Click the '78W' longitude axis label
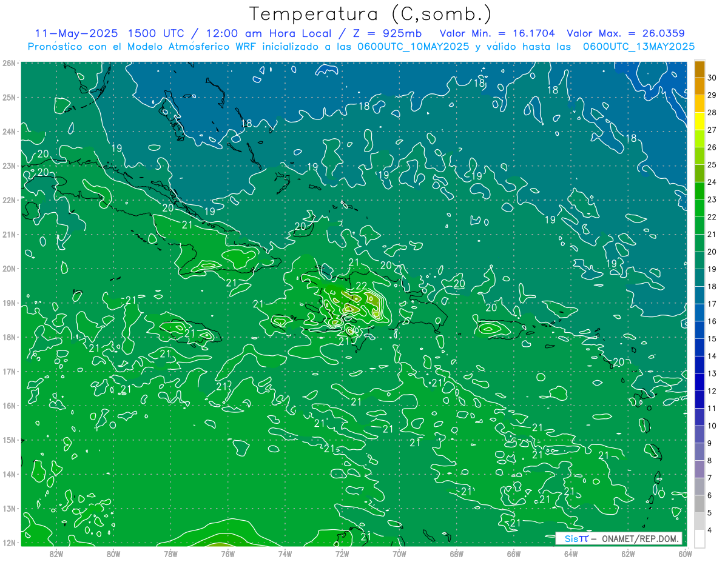Image resolution: width=728 pixels, height=562 pixels. [x=170, y=554]
